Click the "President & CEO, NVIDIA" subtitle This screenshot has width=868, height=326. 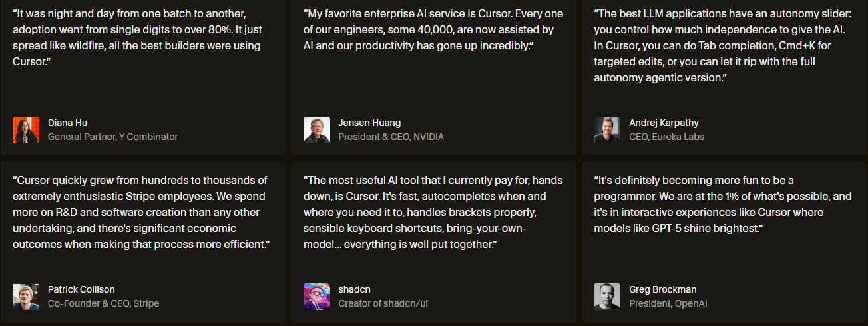tap(391, 137)
